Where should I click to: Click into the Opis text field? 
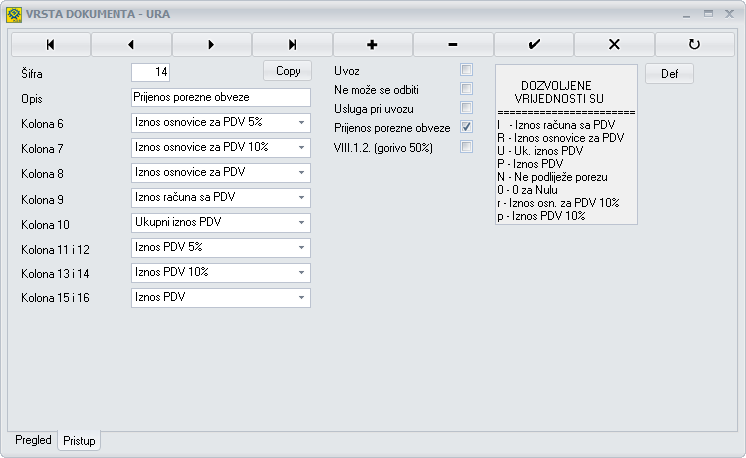[x=221, y=98]
